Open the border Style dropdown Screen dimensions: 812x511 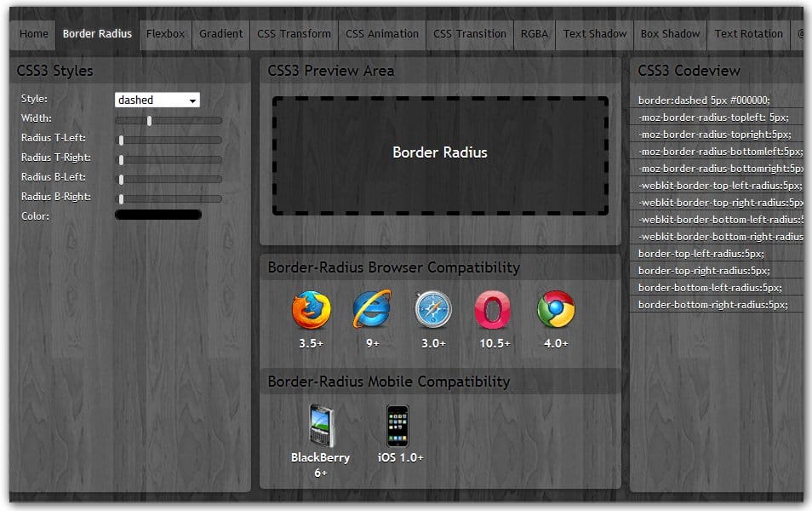coord(157,100)
